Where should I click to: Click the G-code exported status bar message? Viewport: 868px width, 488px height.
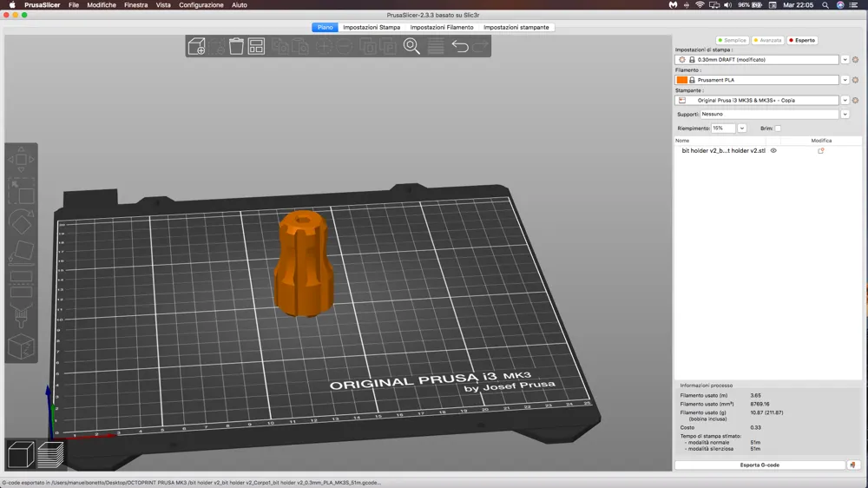pyautogui.click(x=192, y=483)
